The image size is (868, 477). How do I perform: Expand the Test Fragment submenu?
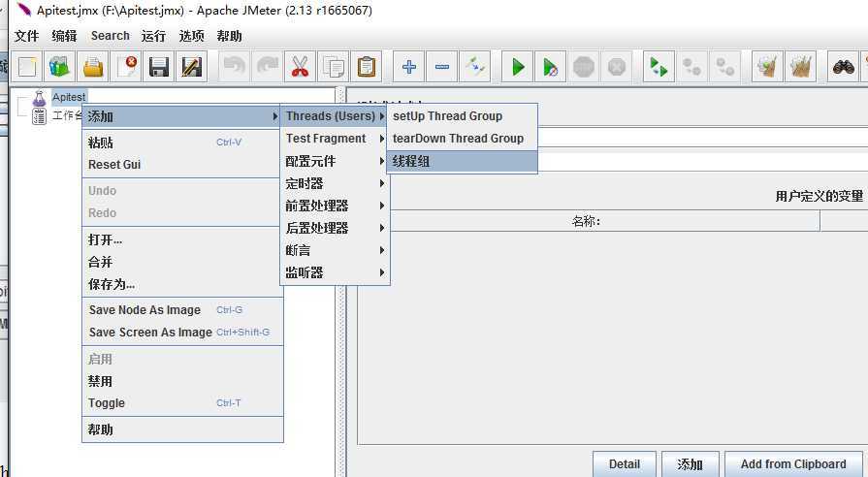point(335,139)
